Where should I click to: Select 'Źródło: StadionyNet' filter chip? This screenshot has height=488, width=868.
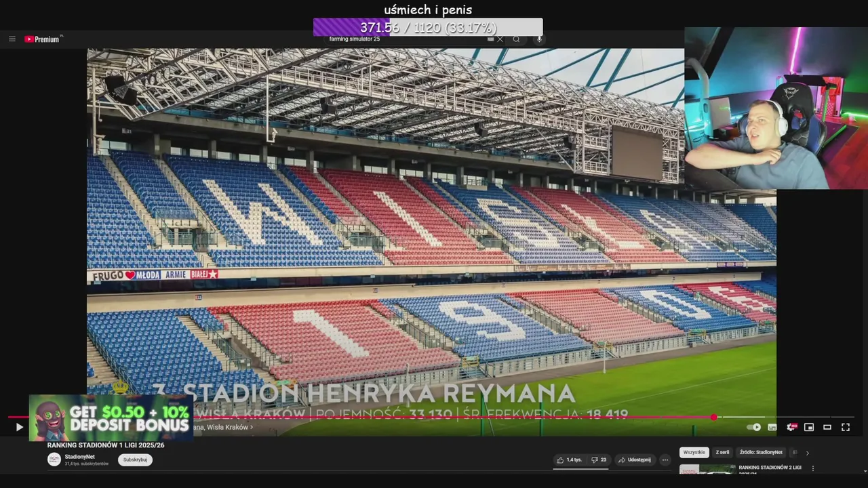pos(761,452)
